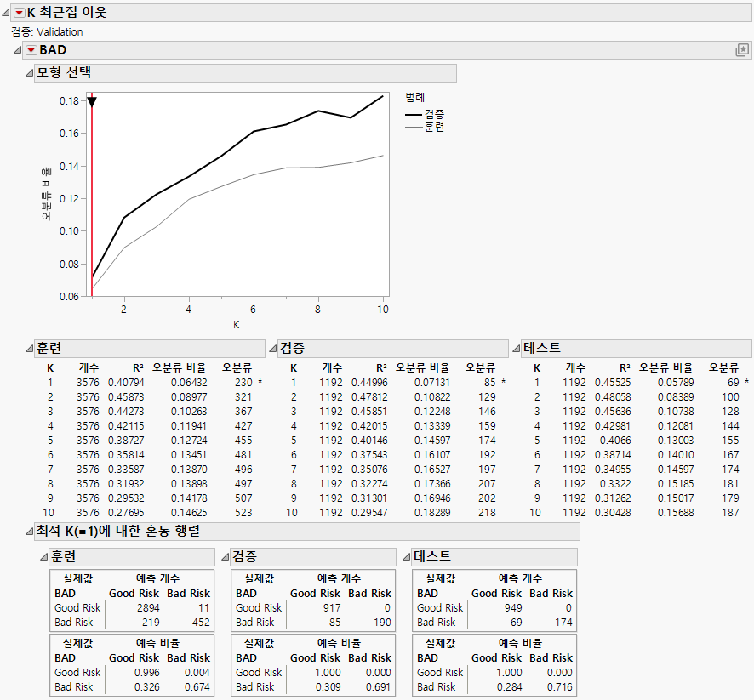
Task: Collapse the 테스트 confusion matrix panel
Action: (407, 557)
